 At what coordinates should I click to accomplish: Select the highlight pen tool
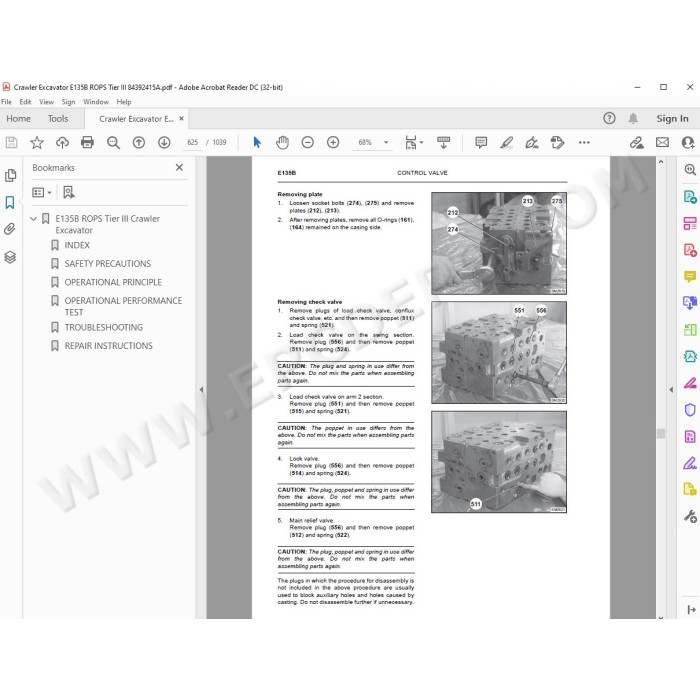point(506,142)
